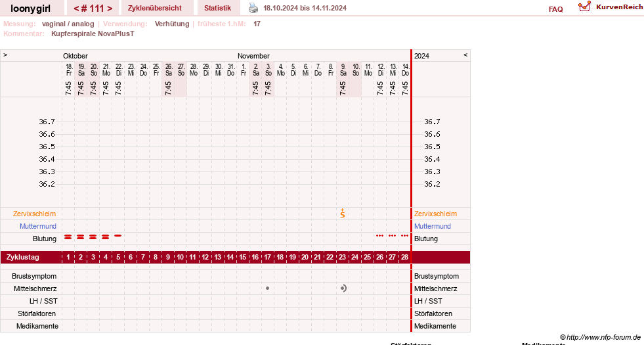Click the left Störfaktoren row label
This screenshot has height=345, width=644.
click(37, 313)
